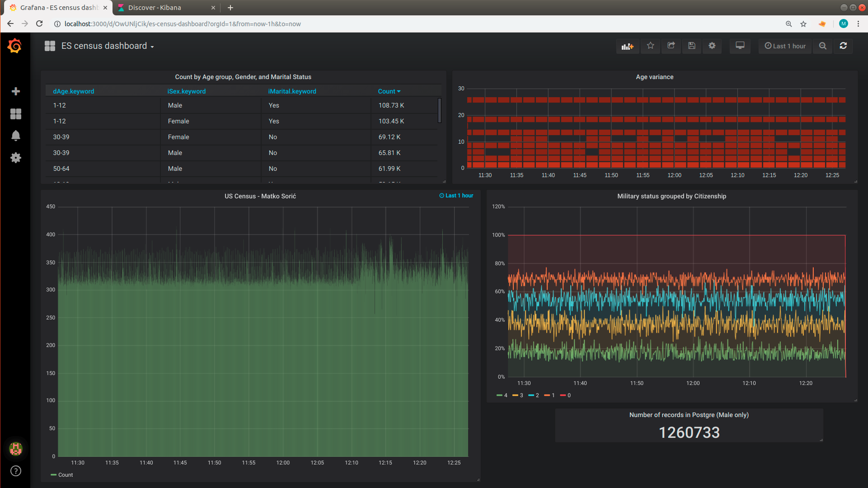Cycle view mode with monitor icon

pyautogui.click(x=740, y=46)
